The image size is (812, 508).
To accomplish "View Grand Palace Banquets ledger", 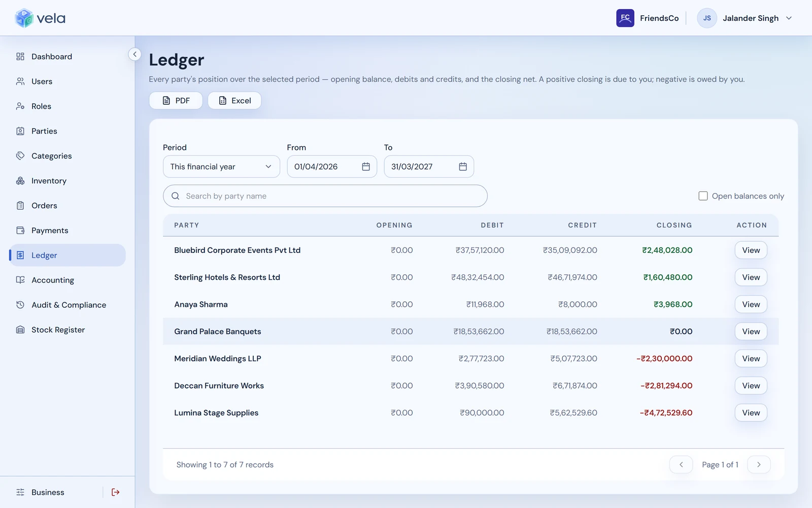I will (751, 332).
